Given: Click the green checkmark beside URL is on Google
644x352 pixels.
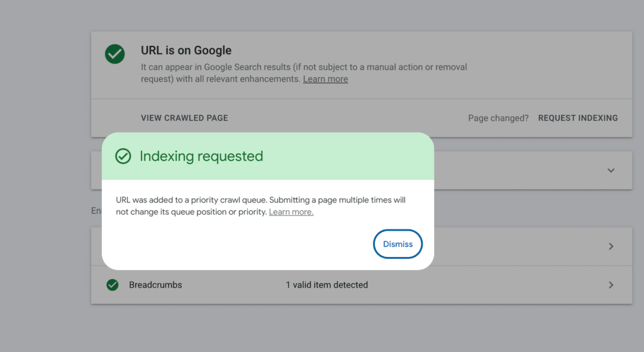Looking at the screenshot, I should point(114,54).
